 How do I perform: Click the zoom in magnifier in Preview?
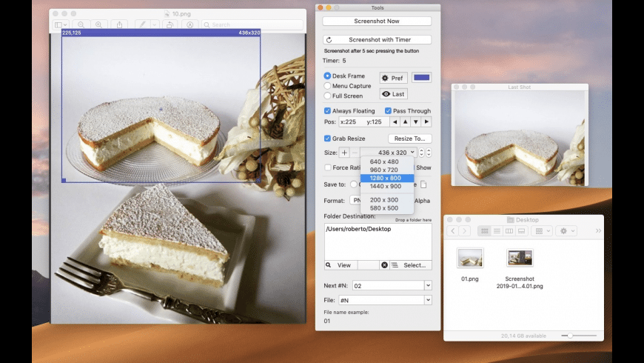[x=98, y=24]
